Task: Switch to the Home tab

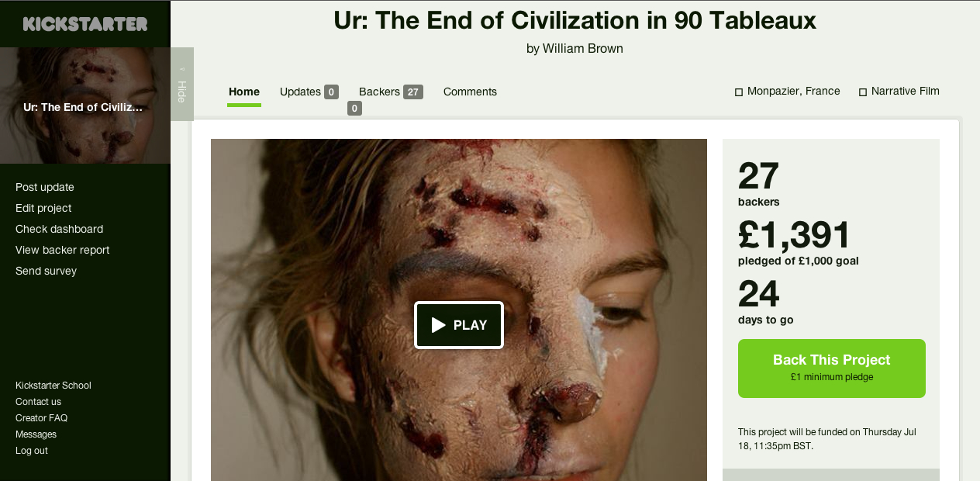Action: (x=244, y=92)
